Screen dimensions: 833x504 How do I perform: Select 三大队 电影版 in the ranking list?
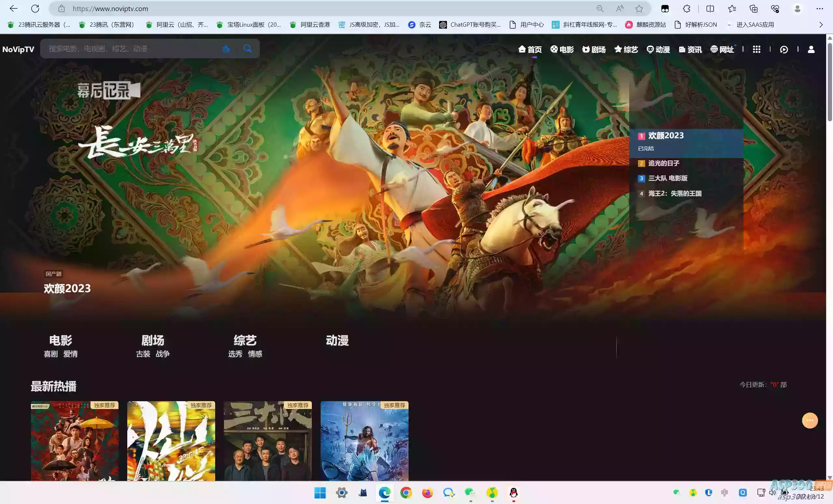[x=668, y=178]
